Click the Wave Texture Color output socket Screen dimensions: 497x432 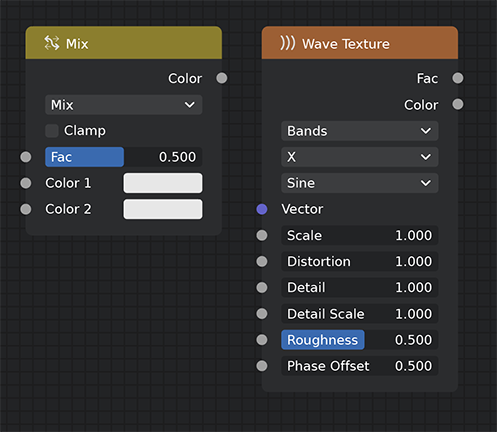[x=458, y=104]
